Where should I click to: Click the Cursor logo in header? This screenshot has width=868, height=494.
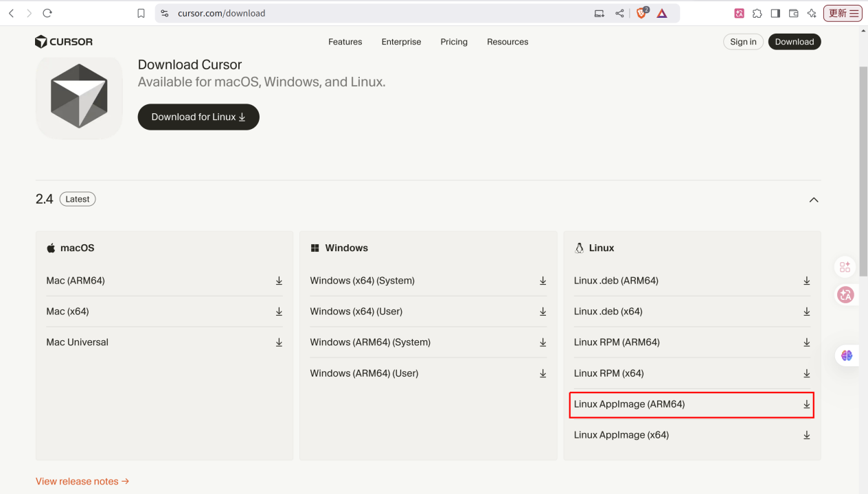[x=64, y=42]
